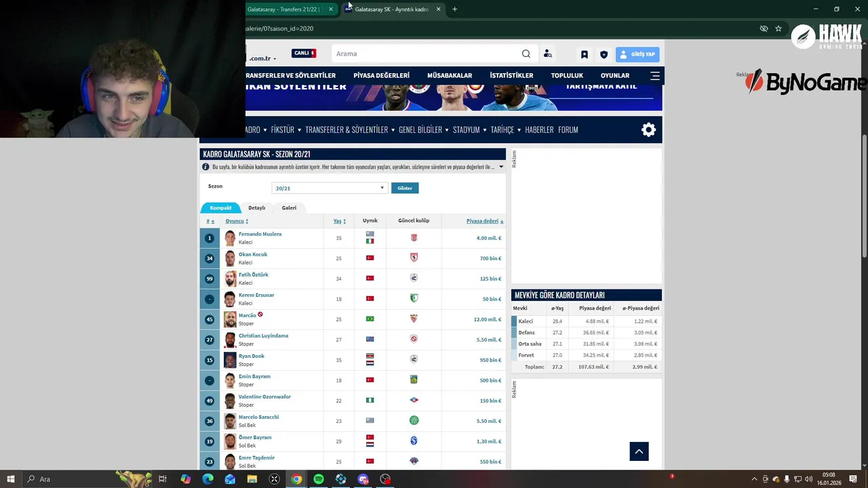Open Fernando Muslera's player page
The width and height of the screenshot is (868, 488).
pyautogui.click(x=260, y=234)
